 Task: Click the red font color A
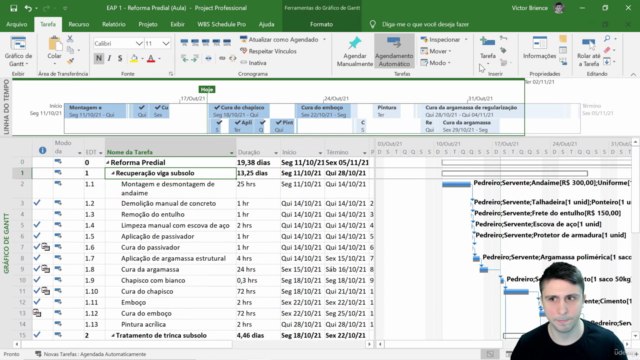151,58
